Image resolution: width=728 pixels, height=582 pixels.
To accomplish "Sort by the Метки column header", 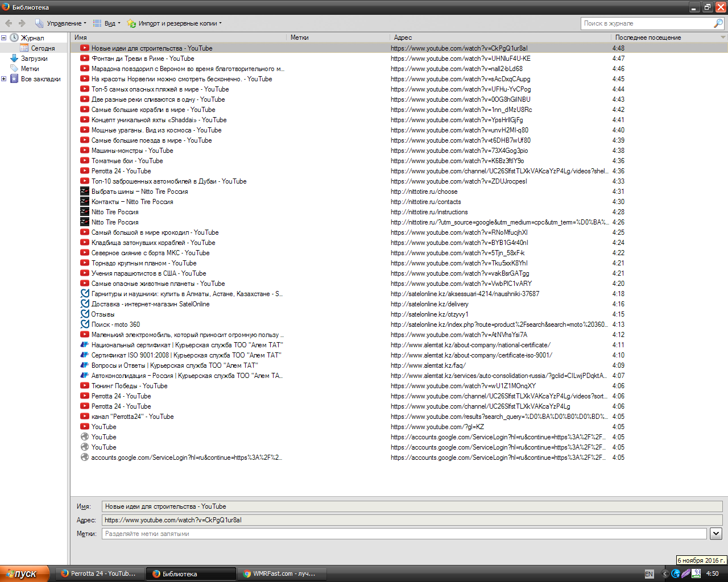I will click(x=338, y=38).
